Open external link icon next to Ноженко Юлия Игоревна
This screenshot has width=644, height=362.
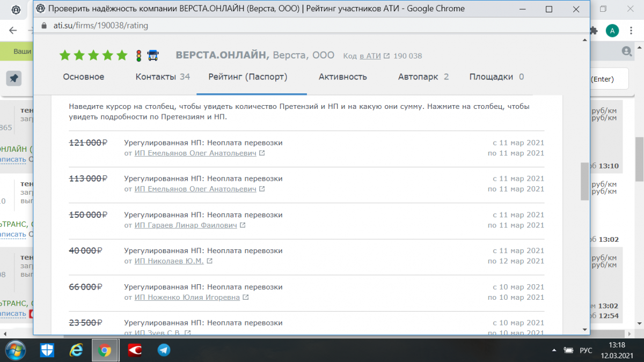tap(245, 297)
